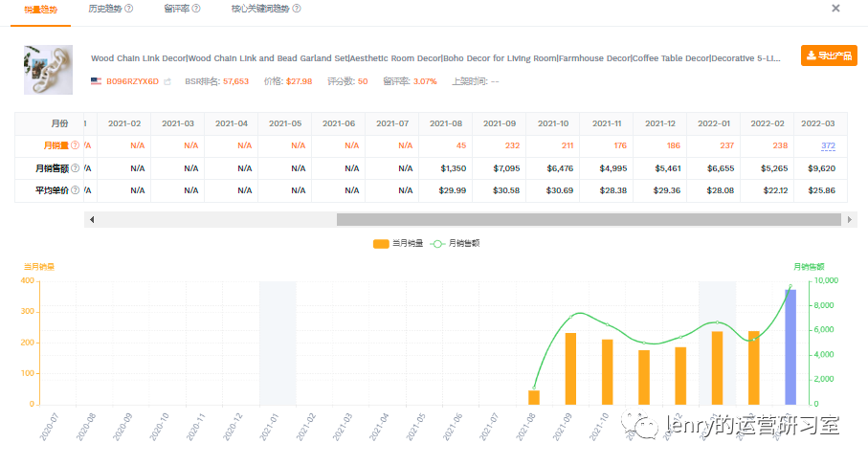Click right arrow of table horizontal scrollbar
This screenshot has height=465, width=868.
pos(850,219)
